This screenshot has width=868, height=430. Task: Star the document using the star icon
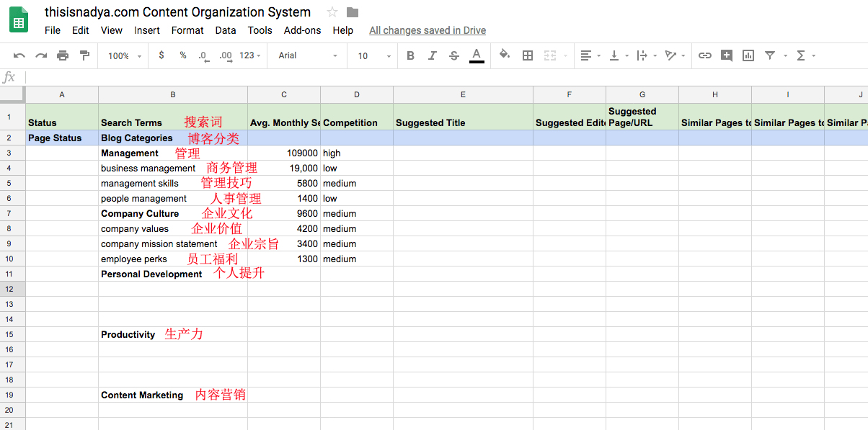[332, 12]
